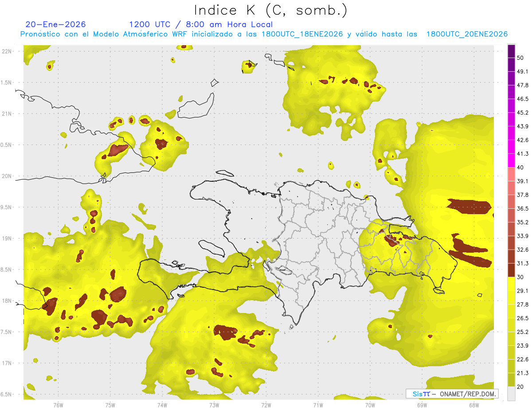Click colorbar label '39.1'

[523, 181]
